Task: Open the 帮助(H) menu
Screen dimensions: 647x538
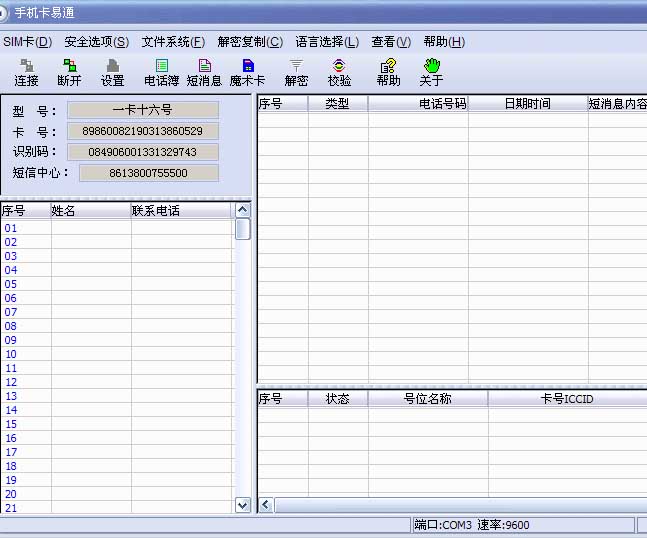Action: coord(444,42)
